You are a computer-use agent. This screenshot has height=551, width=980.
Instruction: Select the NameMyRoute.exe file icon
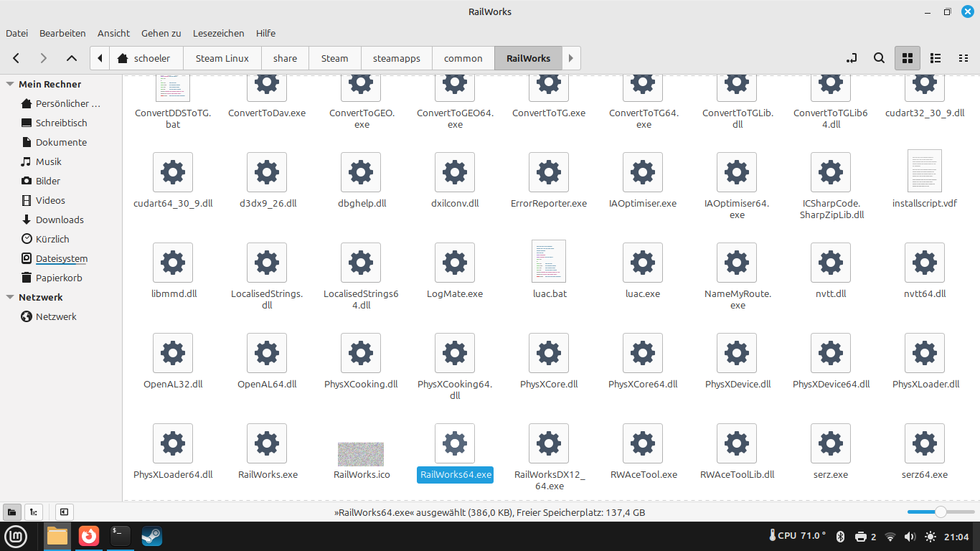tap(737, 263)
